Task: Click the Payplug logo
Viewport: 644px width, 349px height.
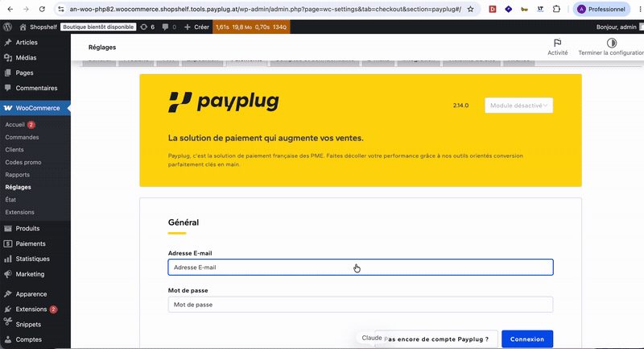Action: (224, 102)
